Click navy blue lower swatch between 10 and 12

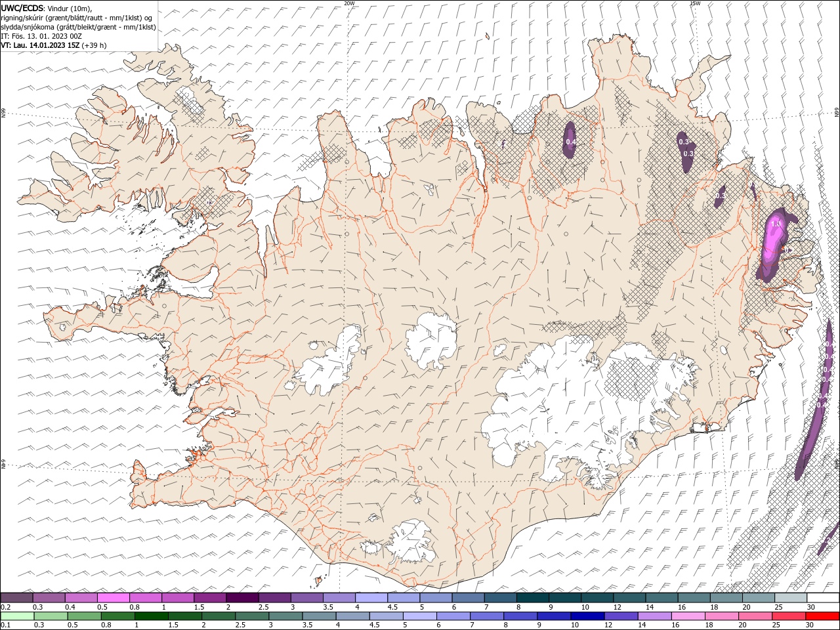click(587, 616)
